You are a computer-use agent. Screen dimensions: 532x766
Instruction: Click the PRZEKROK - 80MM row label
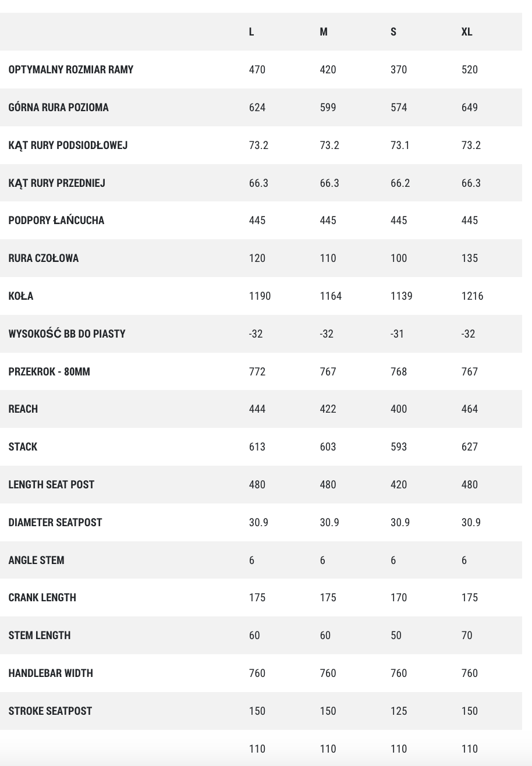pyautogui.click(x=49, y=371)
